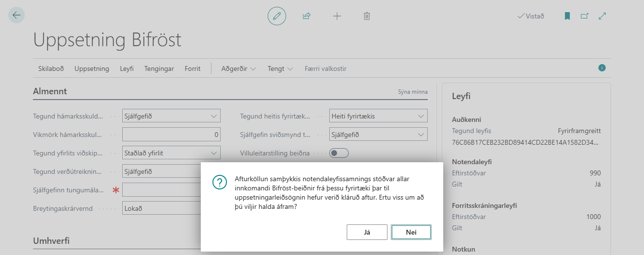644x255 pixels.
Task: Toggle Villuleitarstilling beiðna switch
Action: click(x=339, y=153)
